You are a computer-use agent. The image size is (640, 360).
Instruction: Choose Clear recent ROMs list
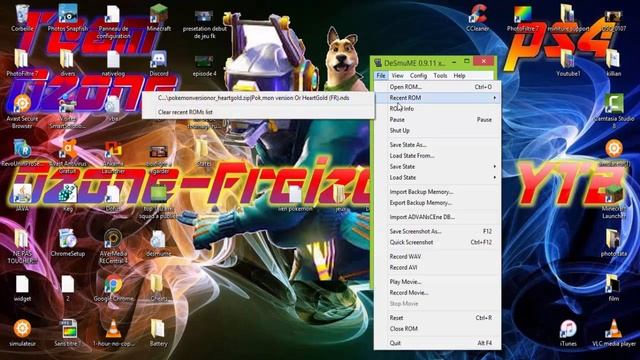click(x=258, y=112)
